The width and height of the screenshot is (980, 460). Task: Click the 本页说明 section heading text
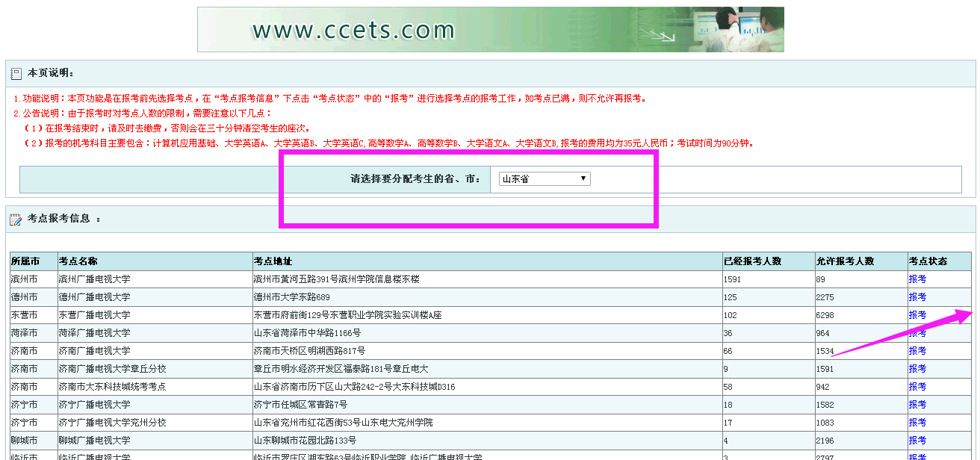tap(50, 73)
